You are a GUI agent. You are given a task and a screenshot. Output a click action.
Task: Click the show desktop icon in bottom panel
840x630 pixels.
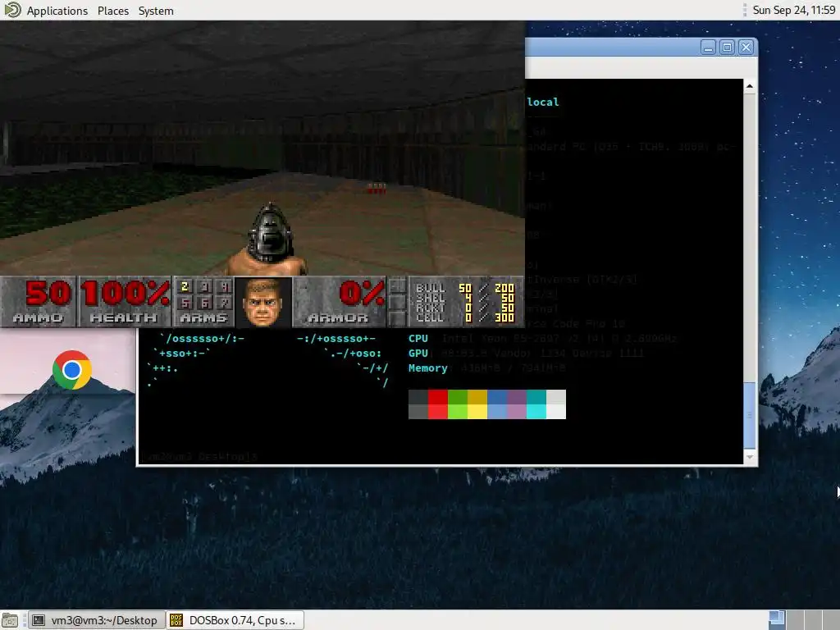[10, 620]
